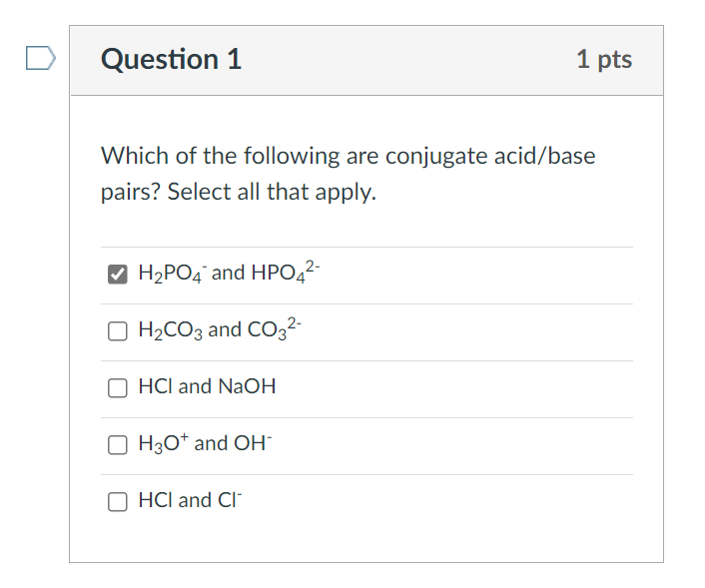Flag Question 1 using the flag icon
This screenshot has width=705, height=588.
click(38, 59)
